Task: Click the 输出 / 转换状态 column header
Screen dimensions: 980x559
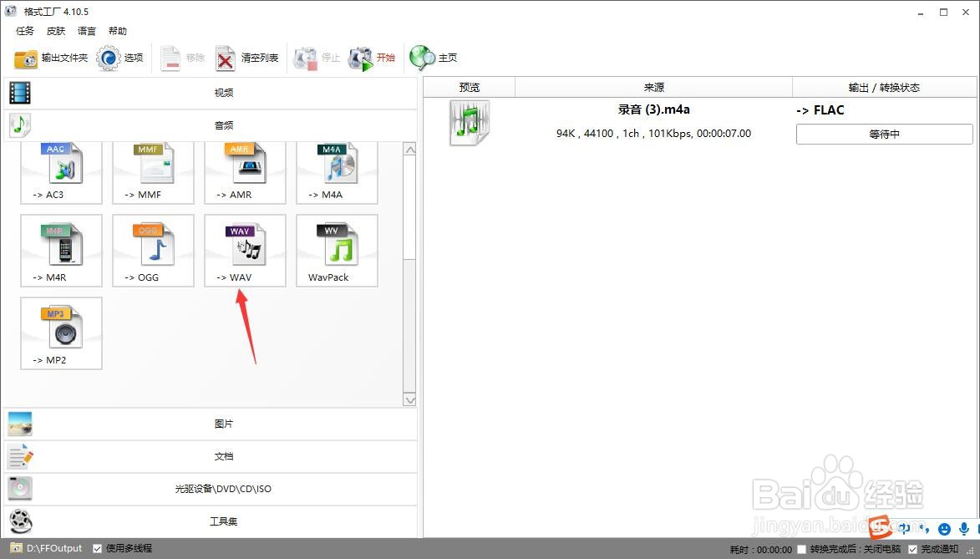Action: (x=885, y=88)
